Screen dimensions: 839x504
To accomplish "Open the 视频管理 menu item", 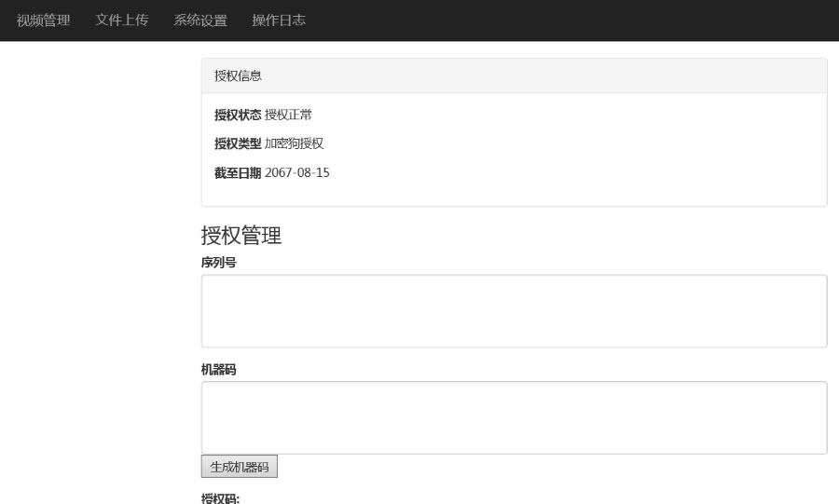I will (x=44, y=20).
